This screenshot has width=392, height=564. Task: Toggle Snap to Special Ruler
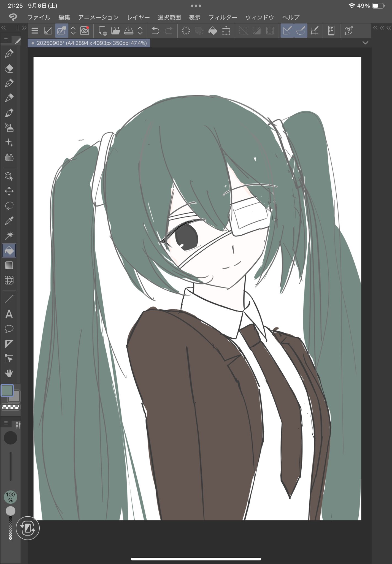point(301,31)
